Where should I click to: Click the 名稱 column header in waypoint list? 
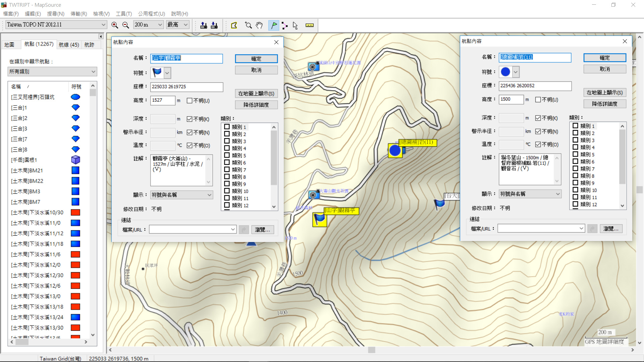click(39, 86)
